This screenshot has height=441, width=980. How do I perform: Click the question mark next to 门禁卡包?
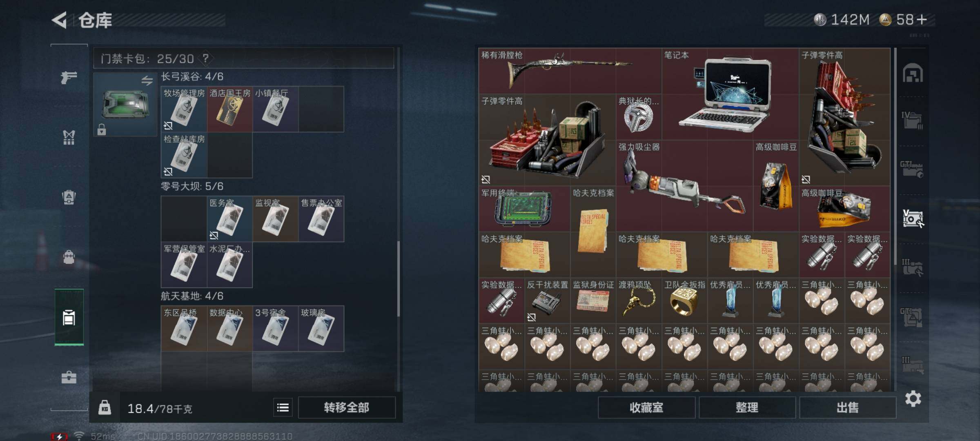point(205,58)
